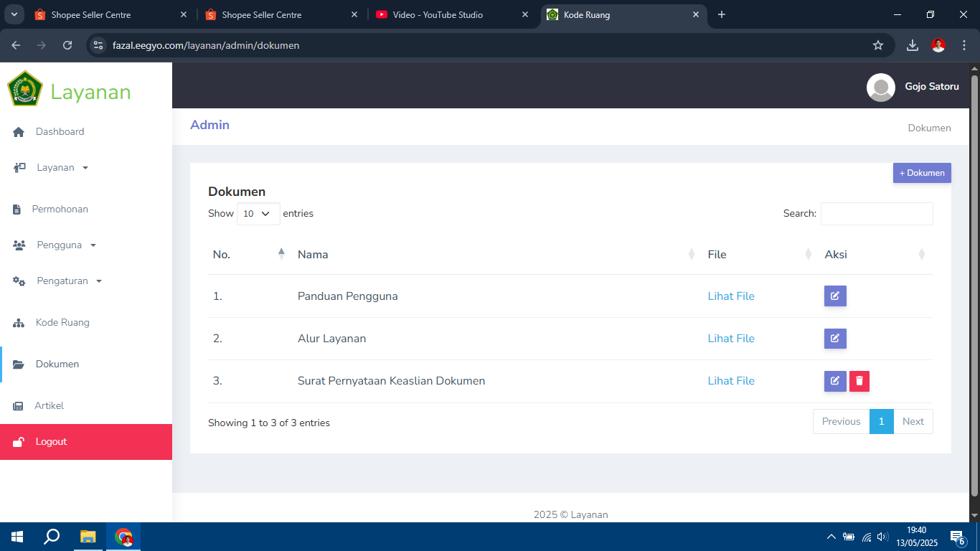The width and height of the screenshot is (980, 551).
Task: Click the document Search input field
Action: tap(876, 214)
